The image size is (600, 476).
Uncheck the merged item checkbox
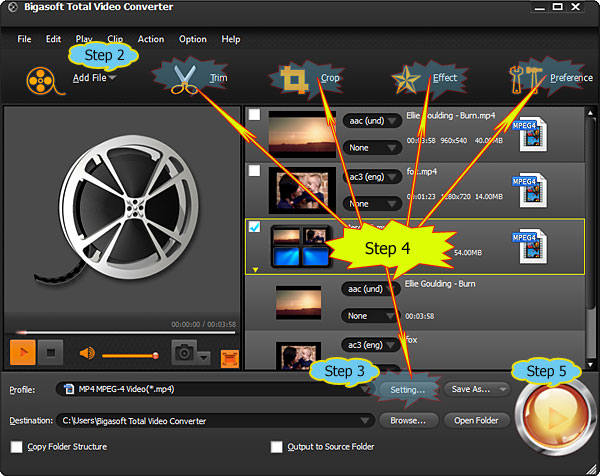[x=254, y=227]
